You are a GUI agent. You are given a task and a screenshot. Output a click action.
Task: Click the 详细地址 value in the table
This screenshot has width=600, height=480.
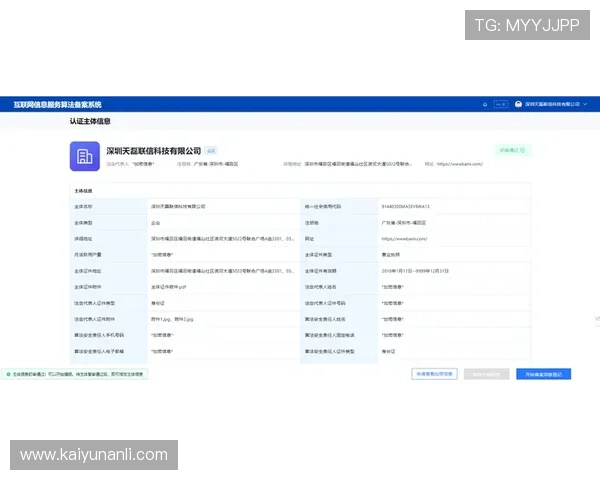click(222, 239)
